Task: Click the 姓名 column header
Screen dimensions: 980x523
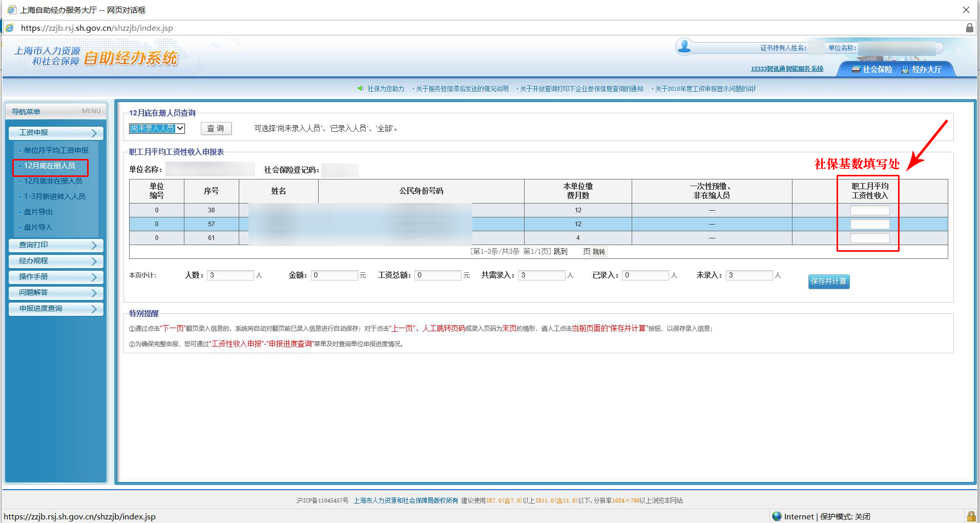Action: [279, 191]
